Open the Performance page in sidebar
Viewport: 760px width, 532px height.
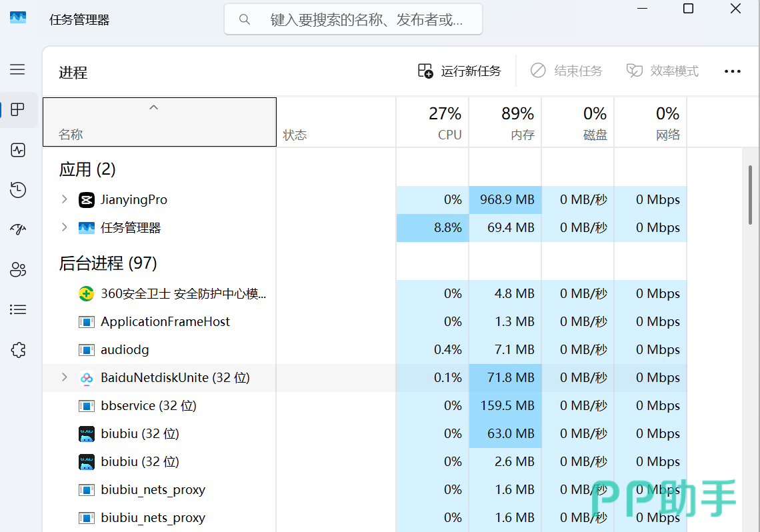point(18,150)
